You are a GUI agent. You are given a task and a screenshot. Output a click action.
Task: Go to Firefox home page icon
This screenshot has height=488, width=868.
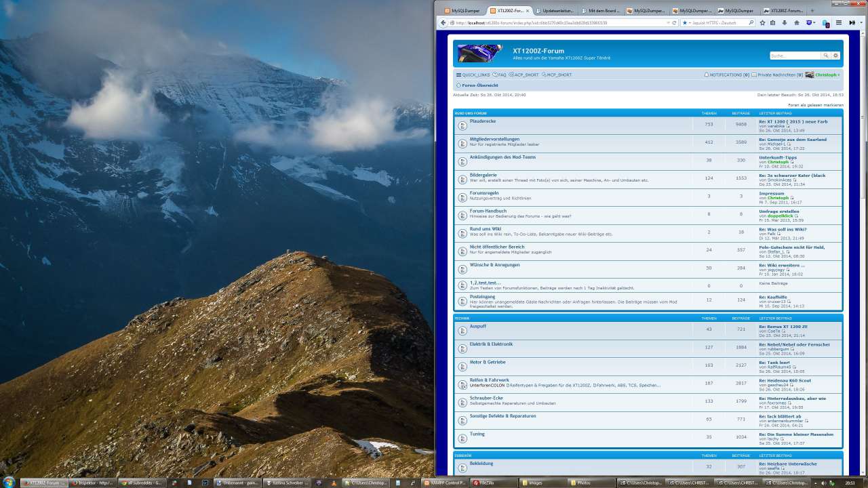click(x=797, y=22)
